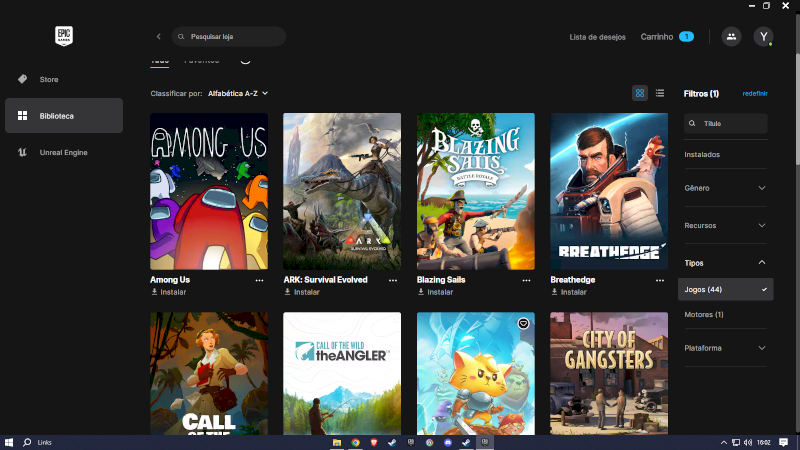Click Instalar under Breathedge
Image resolution: width=800 pixels, height=450 pixels.
point(569,292)
